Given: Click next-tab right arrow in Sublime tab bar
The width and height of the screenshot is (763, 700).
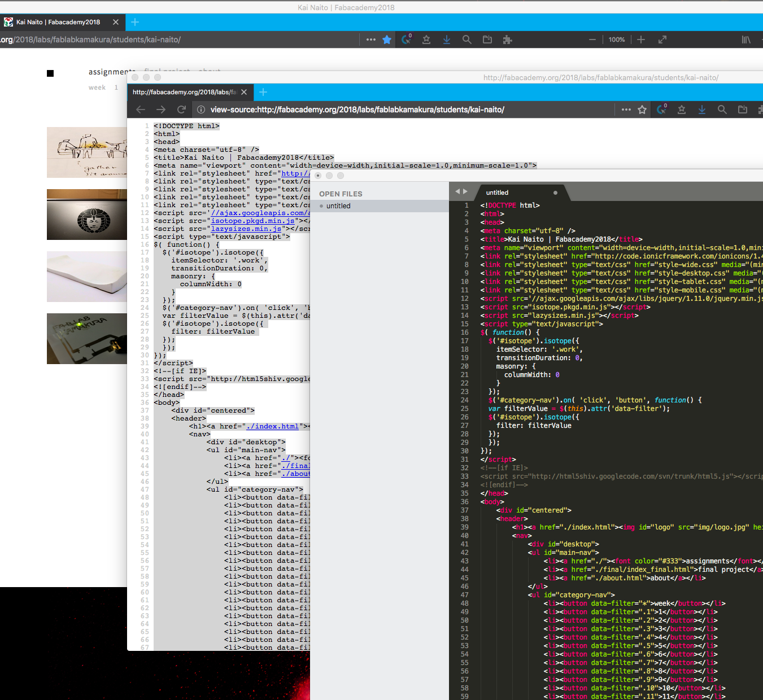Looking at the screenshot, I should [465, 191].
